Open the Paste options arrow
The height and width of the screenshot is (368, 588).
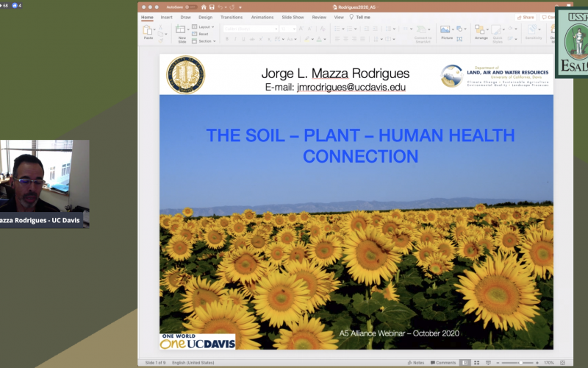(x=154, y=29)
